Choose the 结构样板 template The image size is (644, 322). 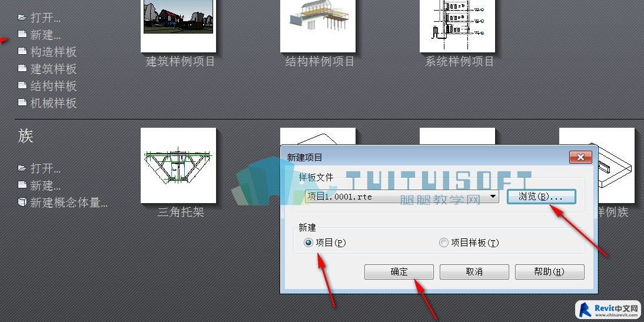54,86
